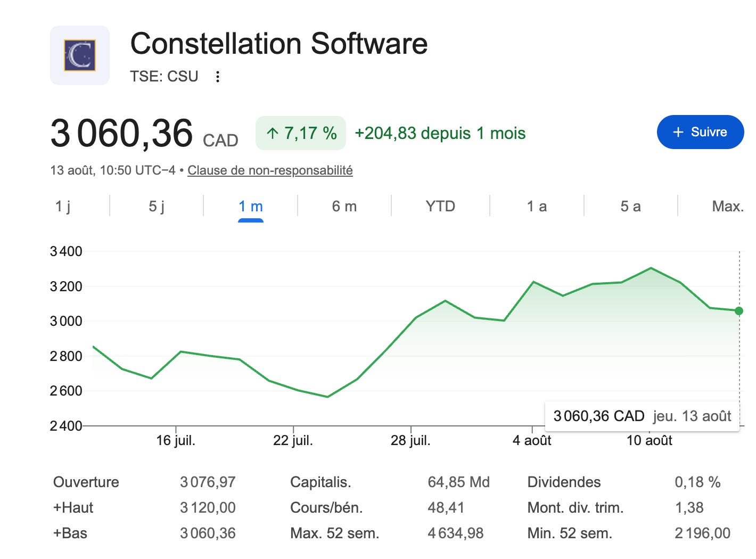Switch to the YTD range tab
The width and height of the screenshot is (756, 559).
(x=440, y=206)
